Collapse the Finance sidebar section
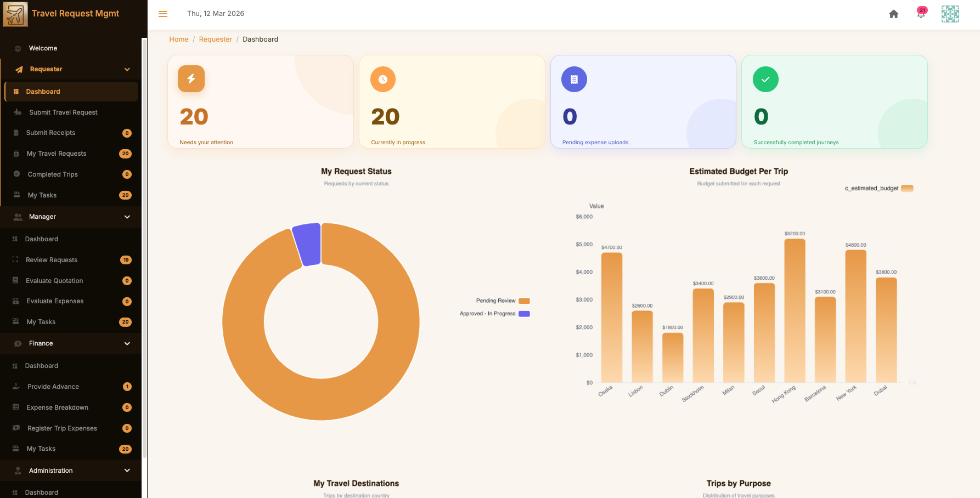Viewport: 980px width, 498px height. pos(127,343)
